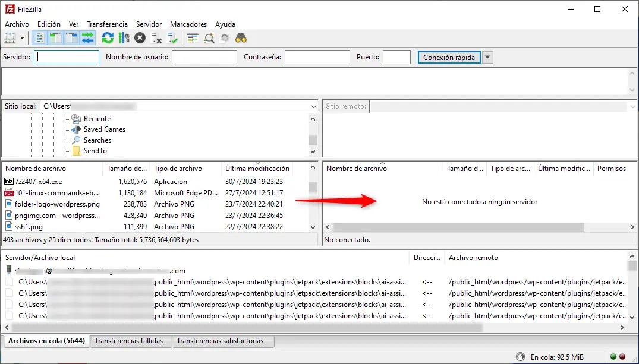639x364 pixels.
Task: Click the PNG icon of ssh1.png
Action: click(x=9, y=227)
